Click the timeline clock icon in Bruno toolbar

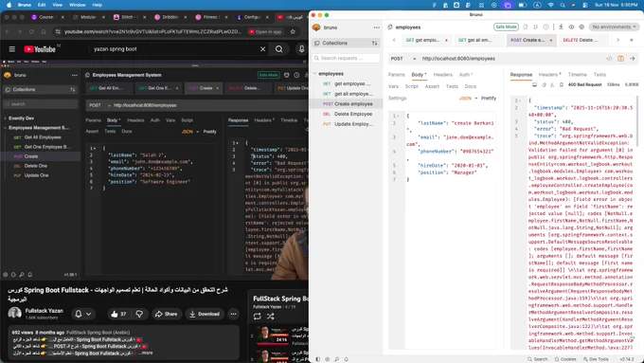coord(546,27)
